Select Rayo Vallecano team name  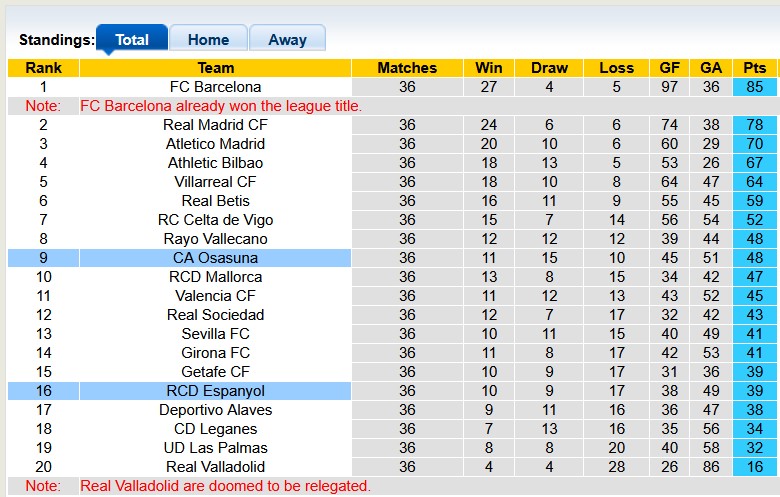215,239
